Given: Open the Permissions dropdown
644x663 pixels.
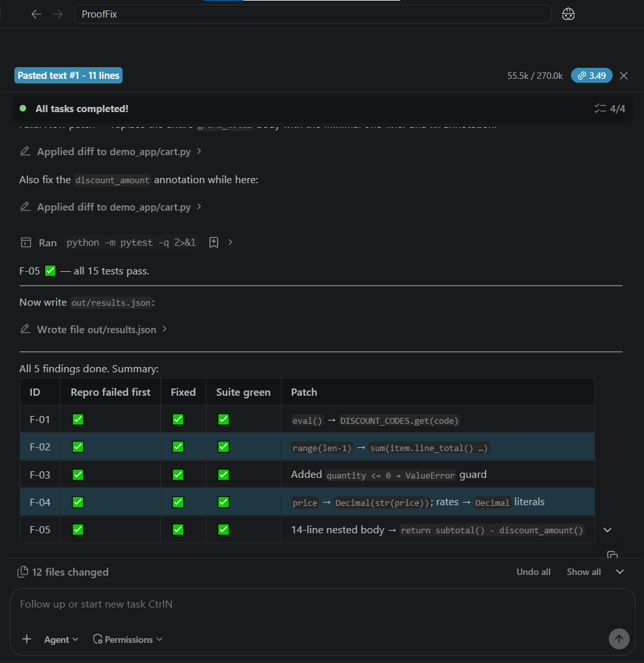Looking at the screenshot, I should coord(128,640).
